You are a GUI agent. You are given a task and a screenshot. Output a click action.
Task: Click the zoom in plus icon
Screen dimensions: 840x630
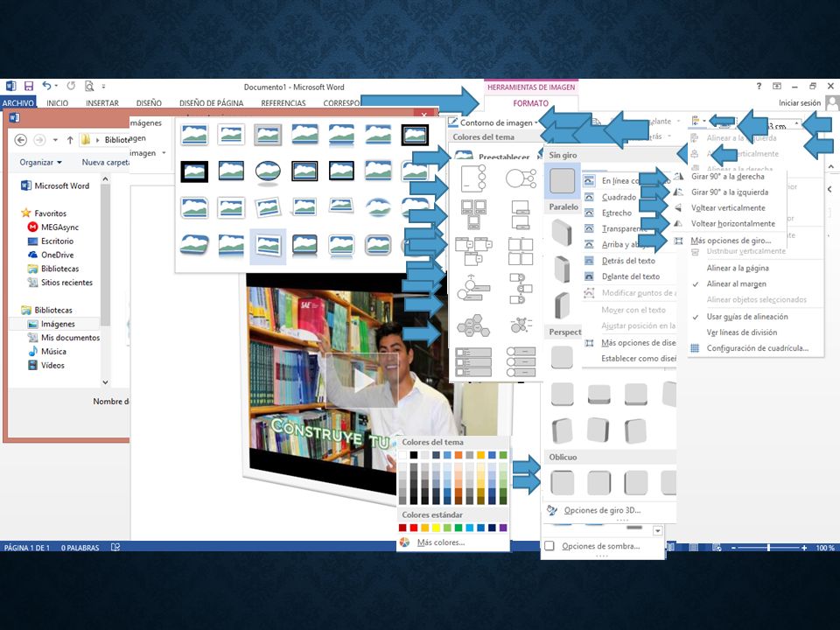click(804, 548)
